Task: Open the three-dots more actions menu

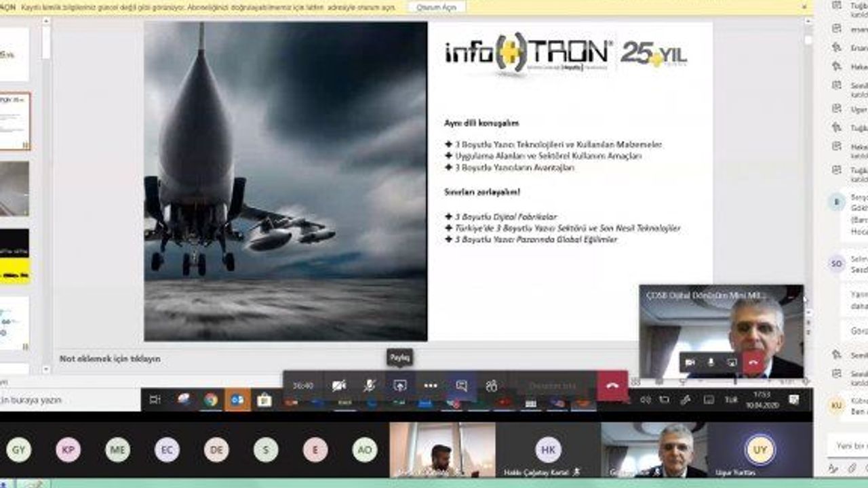Action: [431, 386]
